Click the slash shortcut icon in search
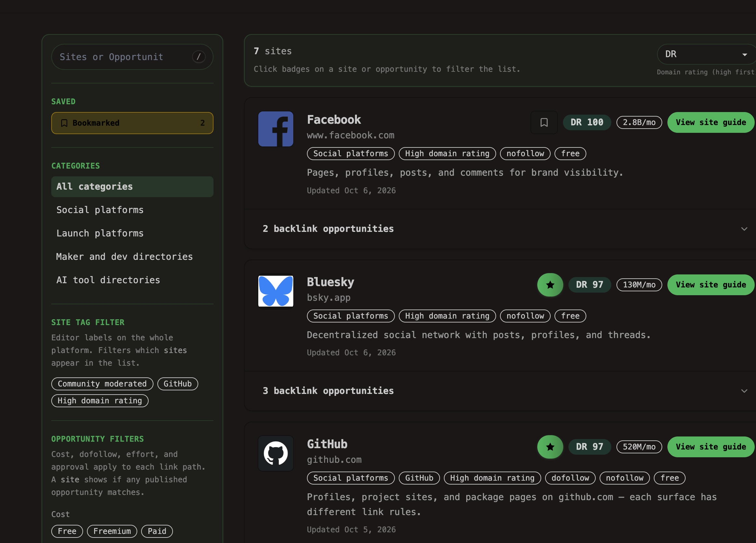The height and width of the screenshot is (543, 756). tap(199, 57)
